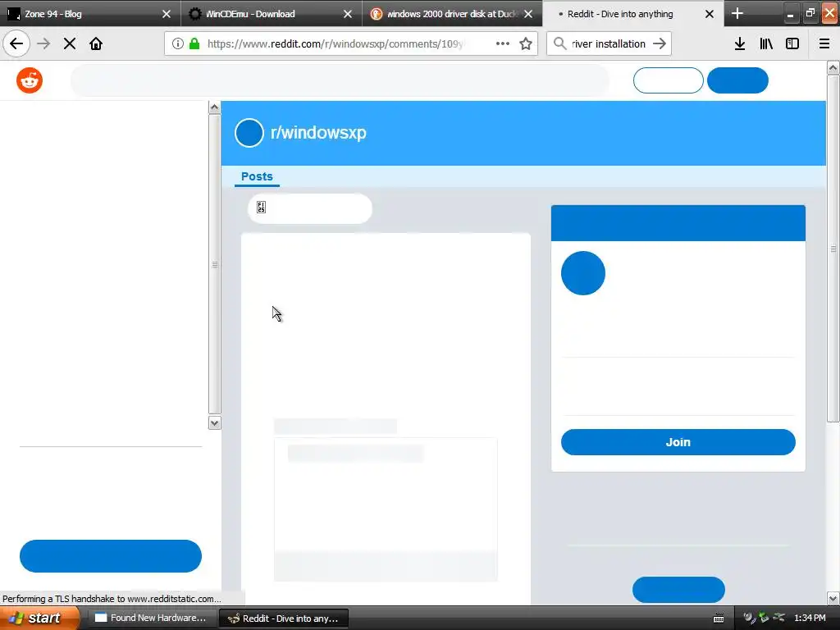Click the 1:34 PM clock
This screenshot has height=630, width=840.
click(810, 619)
